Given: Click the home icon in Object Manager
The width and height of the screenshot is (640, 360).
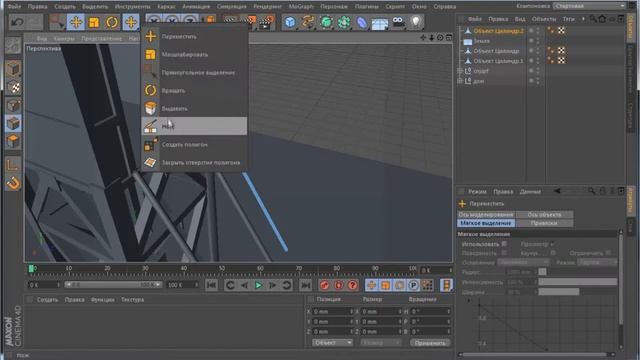Looking at the screenshot, I should (602, 19).
